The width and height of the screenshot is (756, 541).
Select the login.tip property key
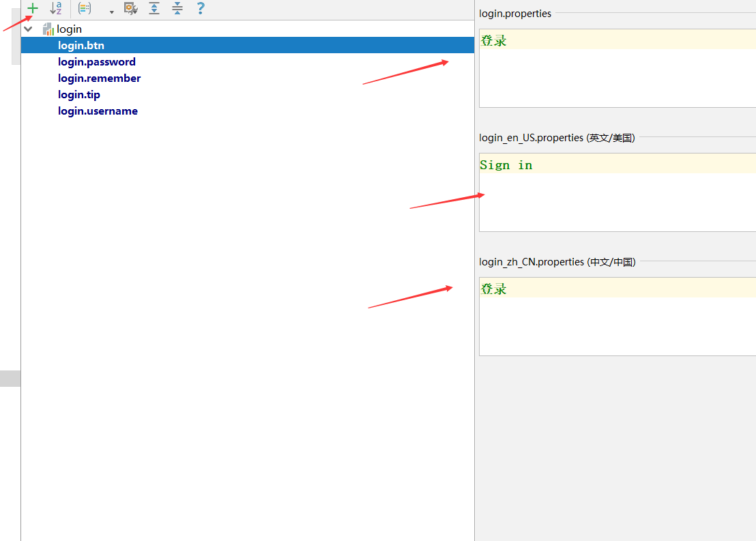[x=79, y=95]
